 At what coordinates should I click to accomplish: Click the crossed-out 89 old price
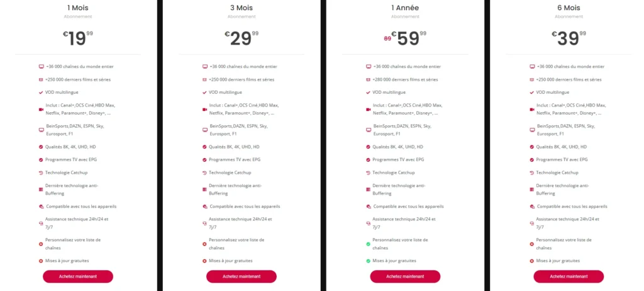[x=387, y=38]
